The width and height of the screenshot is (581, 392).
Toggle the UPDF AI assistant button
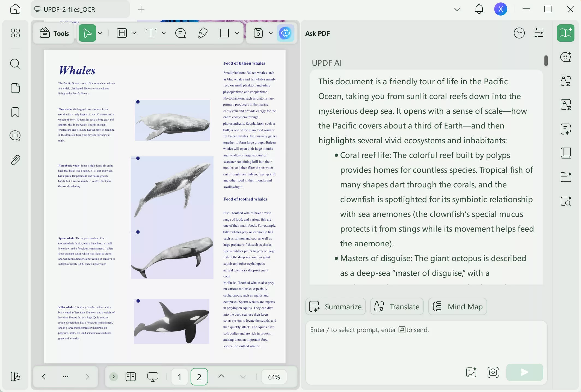[x=286, y=33]
